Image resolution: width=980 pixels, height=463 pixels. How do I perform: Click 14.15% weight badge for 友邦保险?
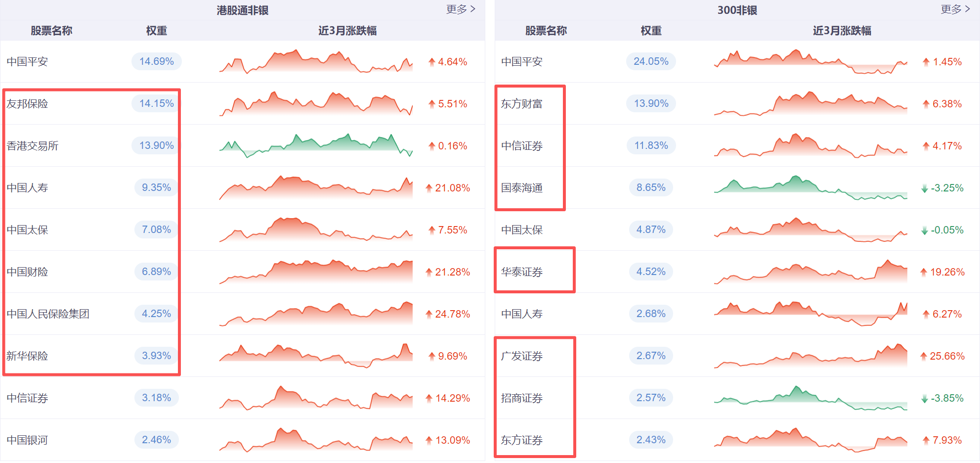157,103
